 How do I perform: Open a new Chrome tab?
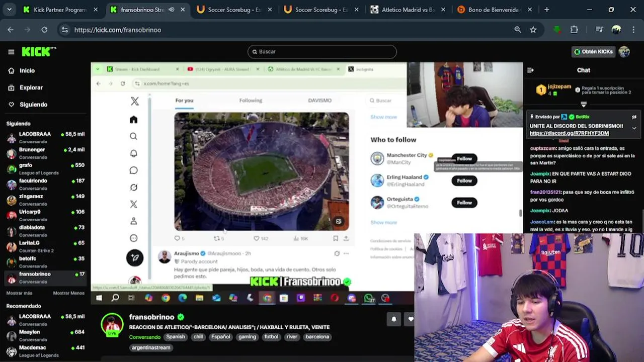click(547, 10)
